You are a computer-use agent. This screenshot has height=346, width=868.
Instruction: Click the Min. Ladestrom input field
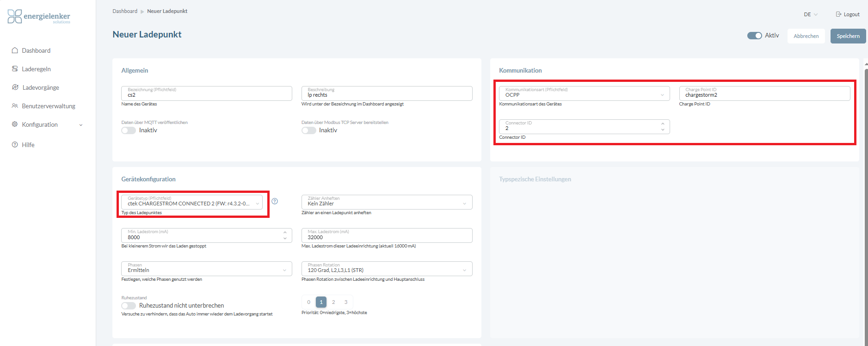[207, 235]
